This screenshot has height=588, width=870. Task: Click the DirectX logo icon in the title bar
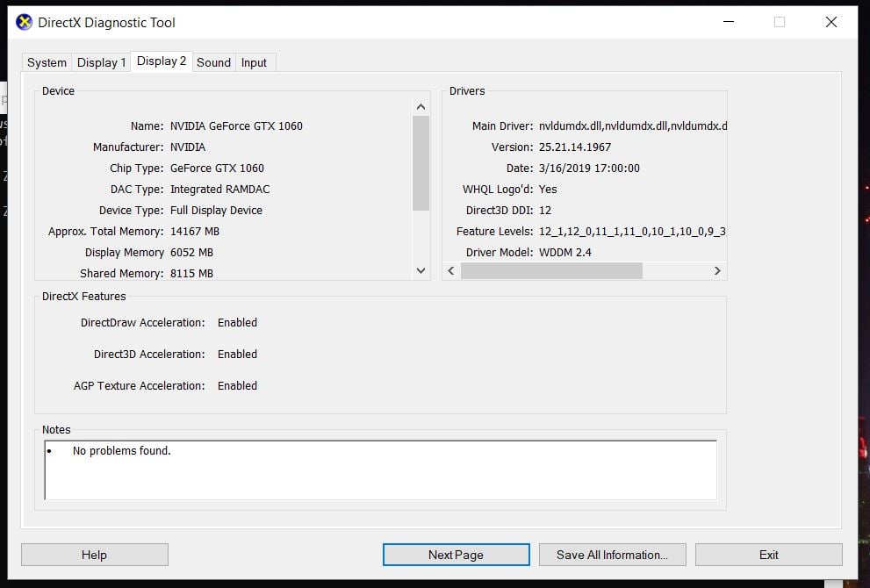(24, 22)
